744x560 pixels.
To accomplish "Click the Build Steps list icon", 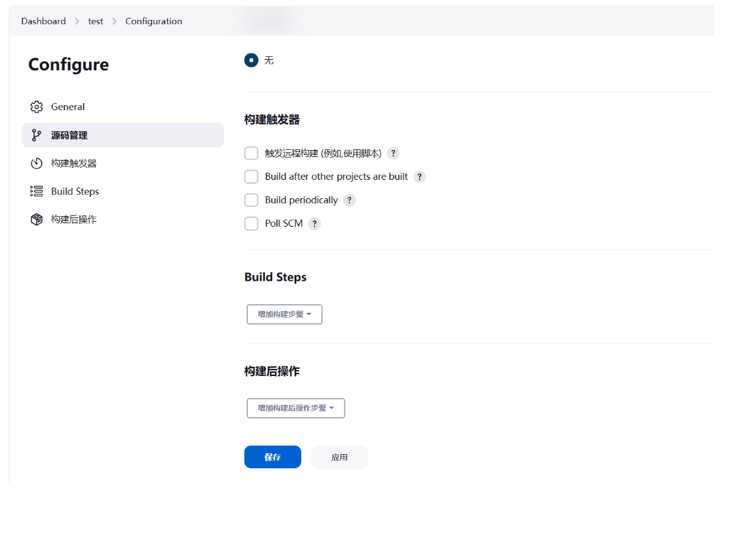I will click(36, 191).
